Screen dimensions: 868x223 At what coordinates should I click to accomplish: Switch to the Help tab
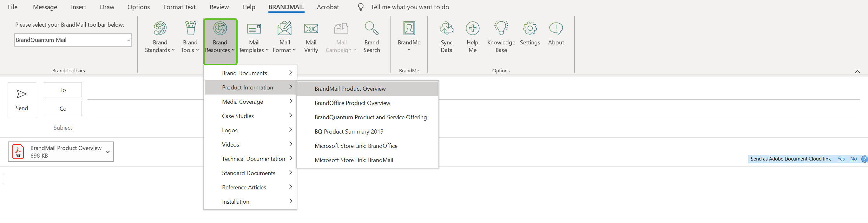[x=249, y=7]
